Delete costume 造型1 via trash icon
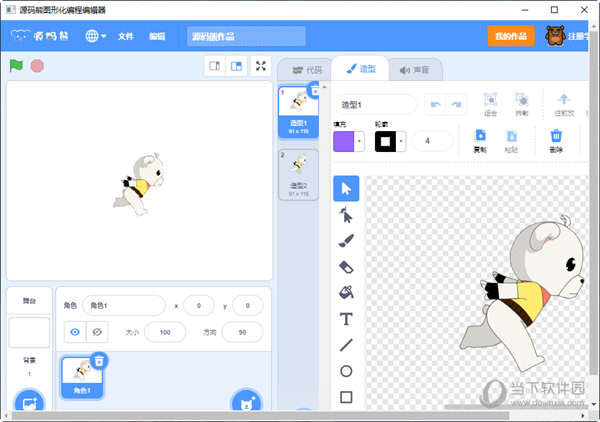This screenshot has height=422, width=600. [314, 90]
